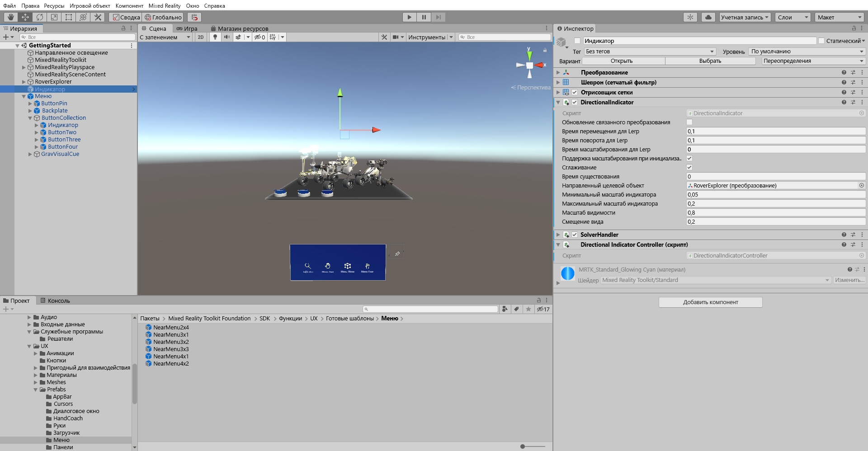The width and height of the screenshot is (868, 451).
Task: Toggle scene effects icon
Action: tap(238, 37)
